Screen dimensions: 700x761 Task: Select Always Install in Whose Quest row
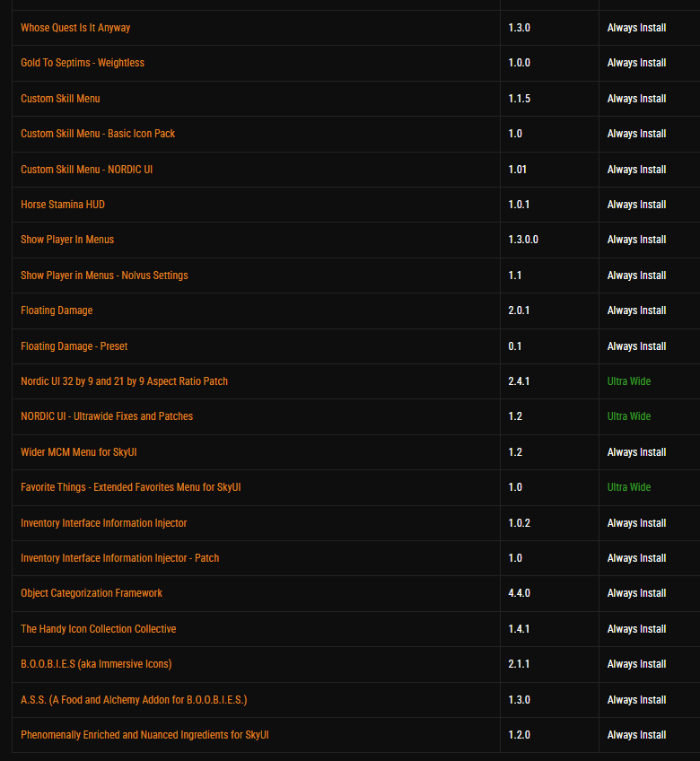coord(636,28)
